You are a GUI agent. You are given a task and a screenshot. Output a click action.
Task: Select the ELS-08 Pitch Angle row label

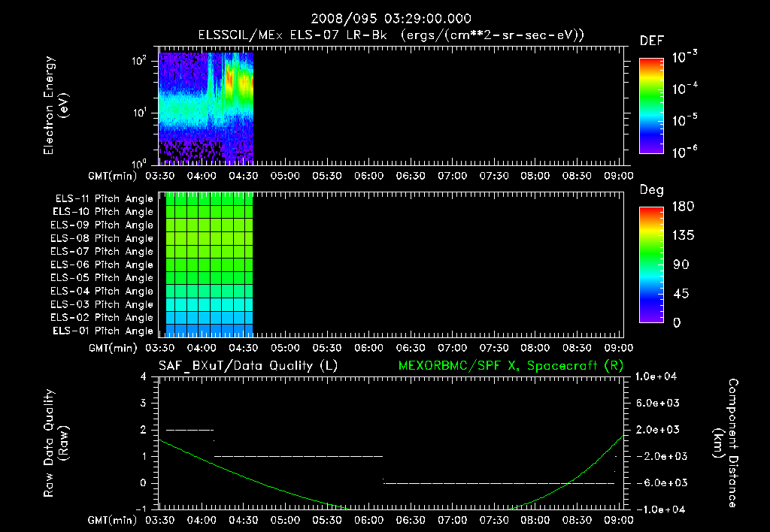[102, 238]
